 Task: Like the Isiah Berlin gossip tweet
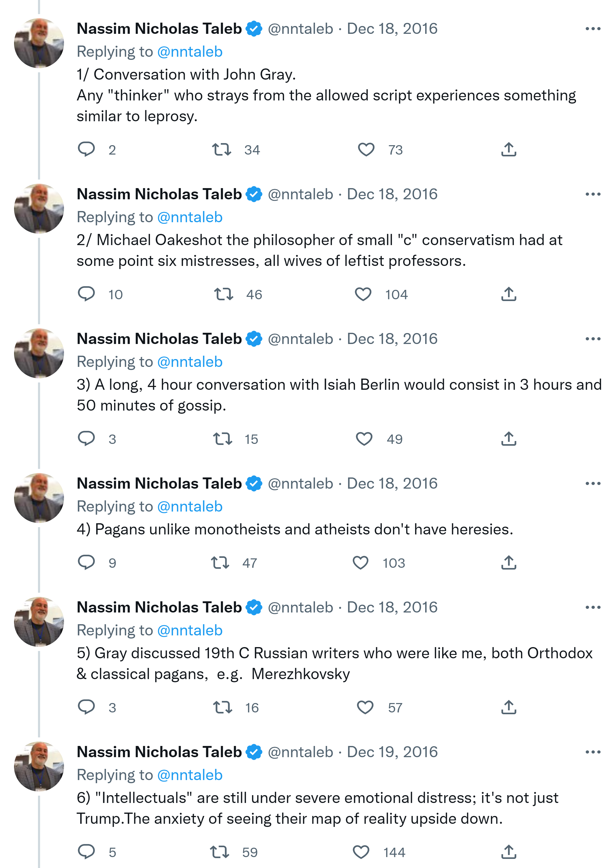(x=364, y=439)
